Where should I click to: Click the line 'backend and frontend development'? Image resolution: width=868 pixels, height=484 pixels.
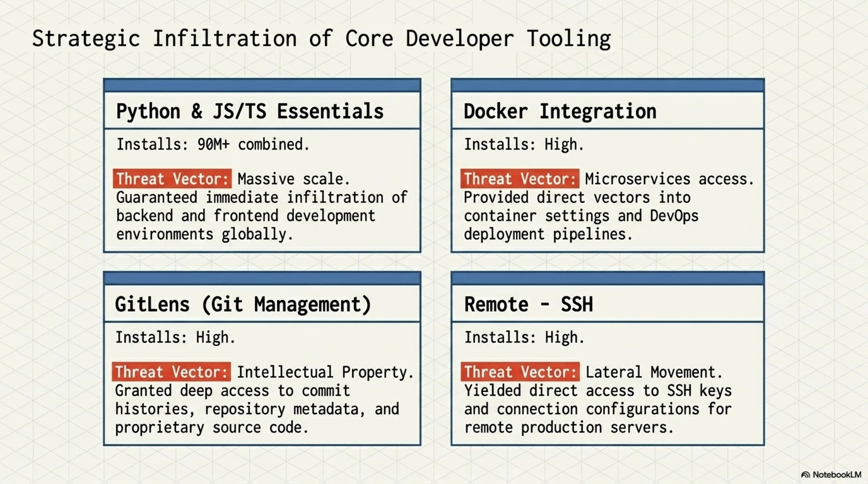[246, 216]
